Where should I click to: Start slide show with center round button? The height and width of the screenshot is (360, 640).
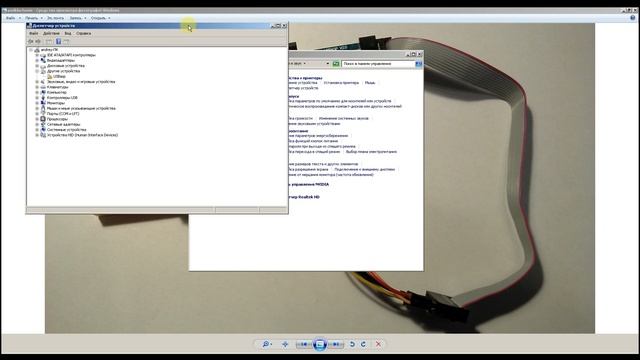320,344
